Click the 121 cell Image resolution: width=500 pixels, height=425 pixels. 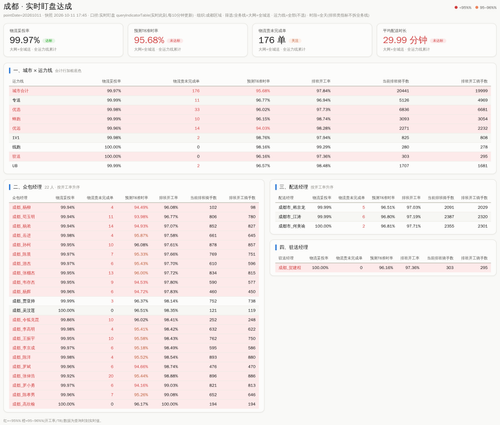point(213,310)
